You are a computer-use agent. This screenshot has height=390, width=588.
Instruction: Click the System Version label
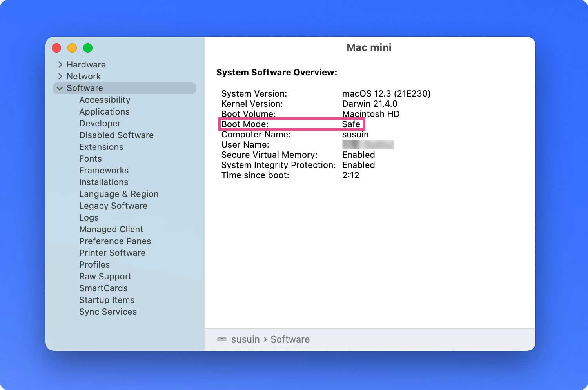[254, 94]
